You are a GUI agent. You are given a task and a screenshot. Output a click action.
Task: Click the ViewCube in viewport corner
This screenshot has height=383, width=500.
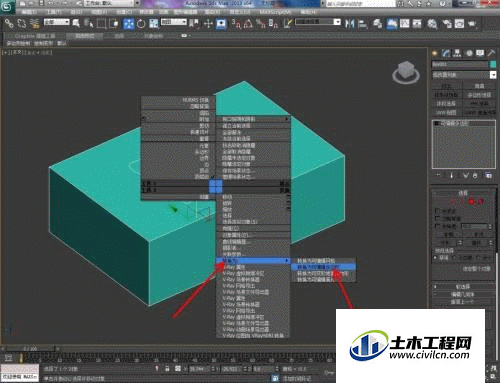[x=406, y=72]
